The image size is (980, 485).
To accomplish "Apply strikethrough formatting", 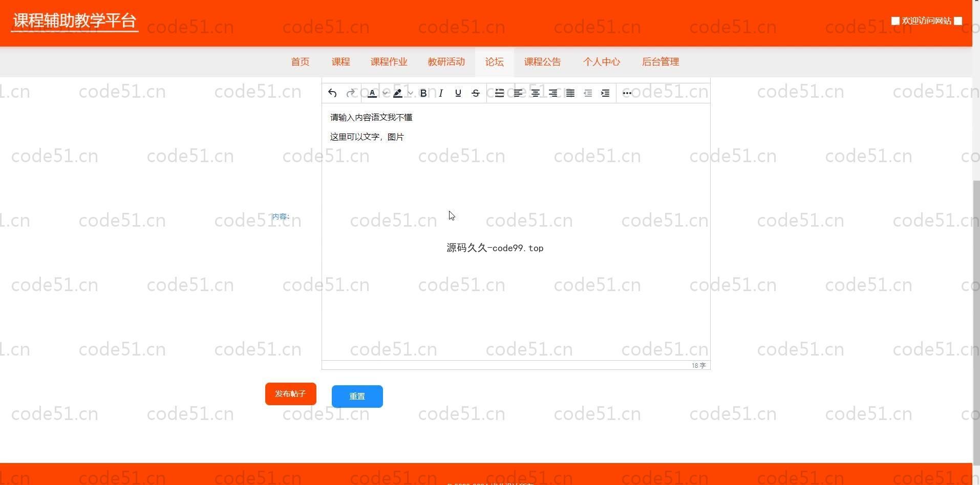I will click(476, 93).
